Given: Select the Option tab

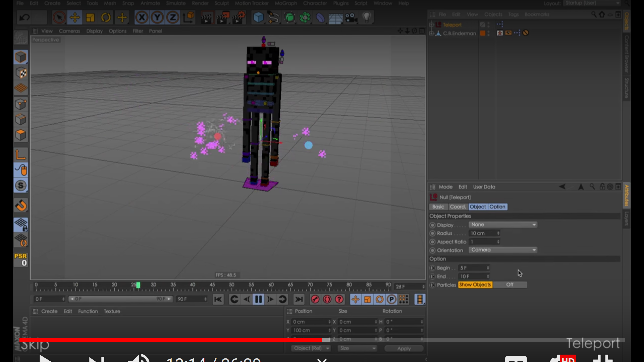Looking at the screenshot, I should point(497,207).
